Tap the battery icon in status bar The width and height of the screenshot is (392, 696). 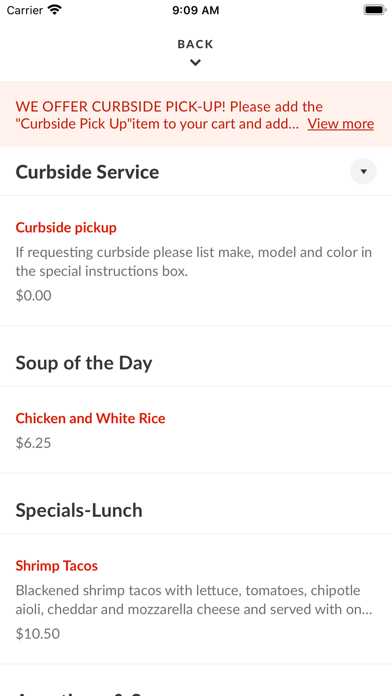375,10
